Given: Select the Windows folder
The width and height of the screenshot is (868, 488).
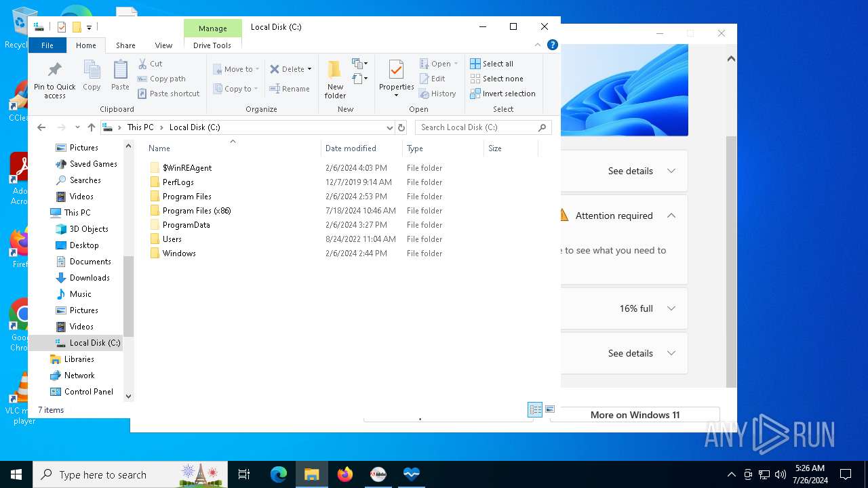Looking at the screenshot, I should [x=179, y=253].
